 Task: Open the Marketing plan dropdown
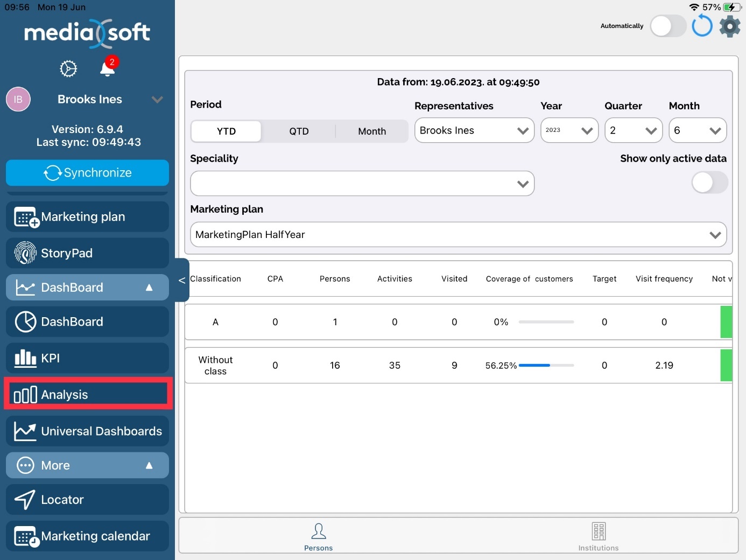click(458, 235)
